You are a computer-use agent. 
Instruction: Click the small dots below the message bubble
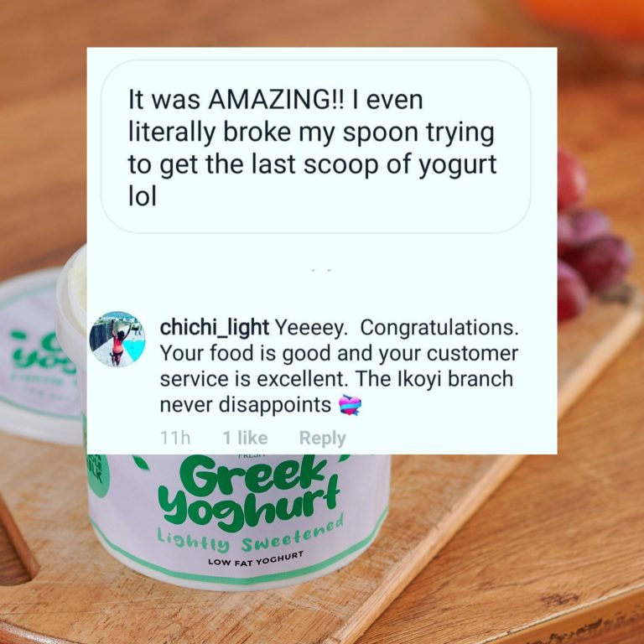(x=321, y=270)
